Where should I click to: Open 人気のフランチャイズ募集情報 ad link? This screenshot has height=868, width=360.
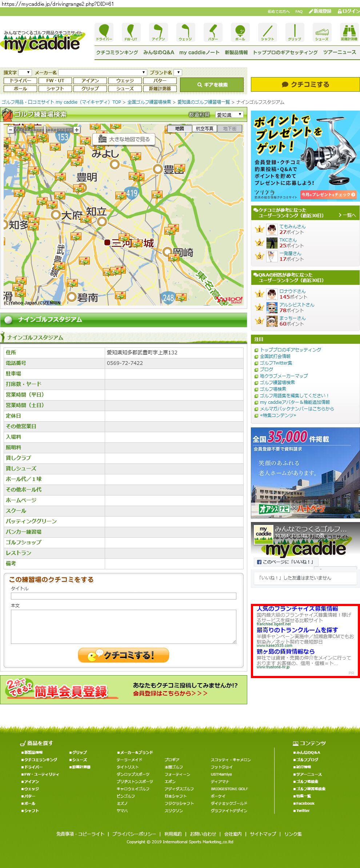[297, 609]
